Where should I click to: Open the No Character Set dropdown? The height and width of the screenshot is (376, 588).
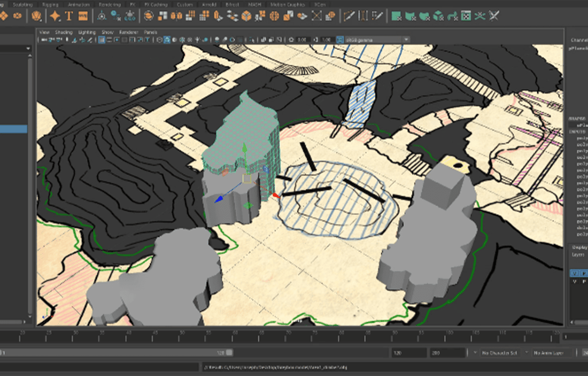click(x=501, y=353)
